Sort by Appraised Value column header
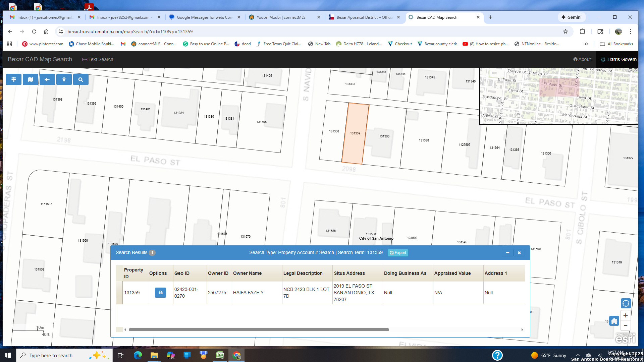This screenshot has height=362, width=644. click(452, 273)
